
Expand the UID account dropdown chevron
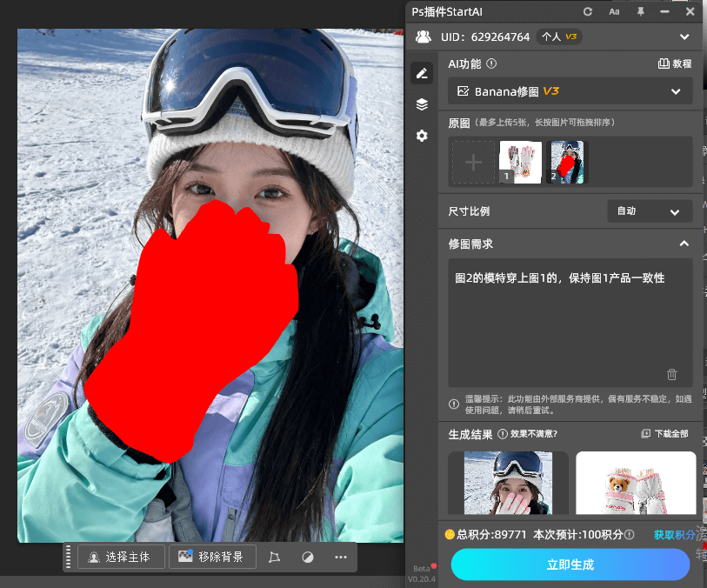click(684, 37)
